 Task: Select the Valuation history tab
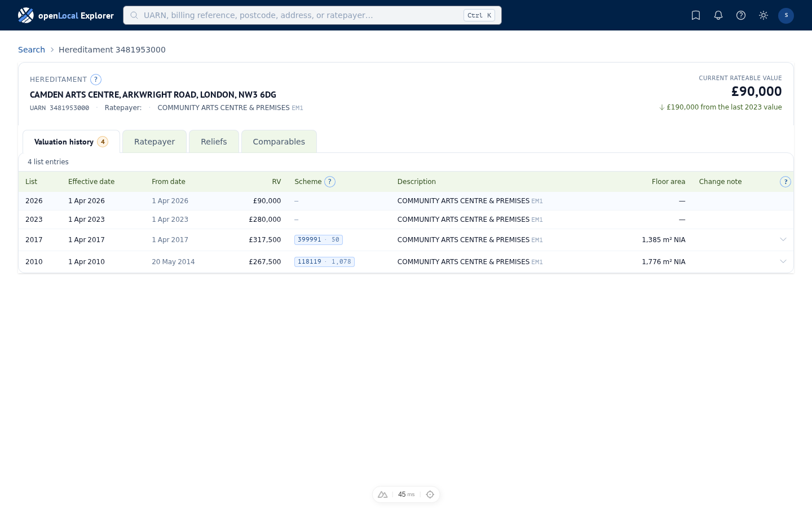tap(71, 142)
